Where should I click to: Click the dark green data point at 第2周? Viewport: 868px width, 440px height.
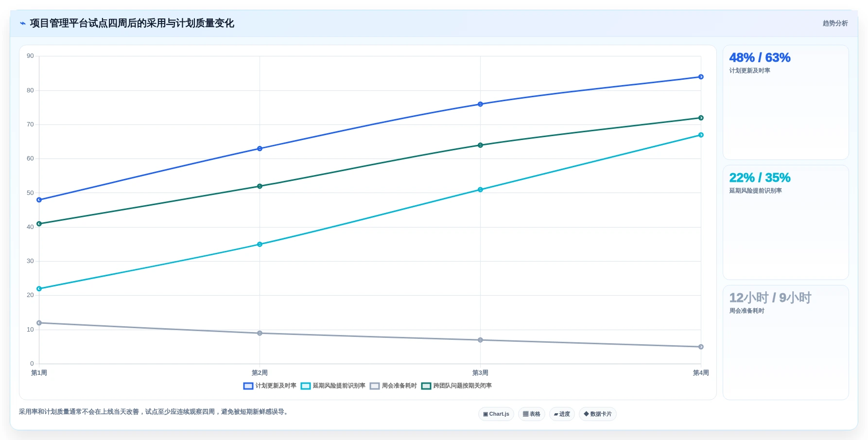(260, 186)
